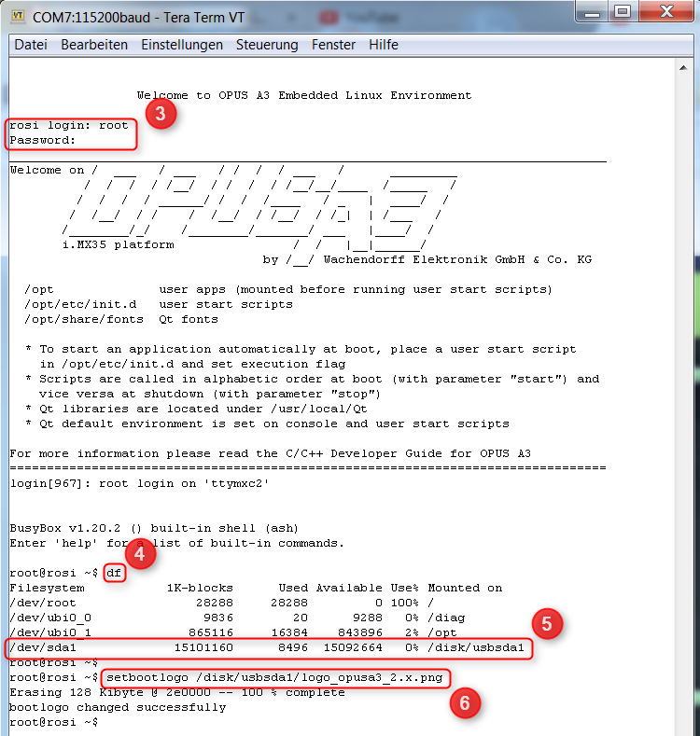
Task: Open the Bearbeiten menu
Action: 94,45
